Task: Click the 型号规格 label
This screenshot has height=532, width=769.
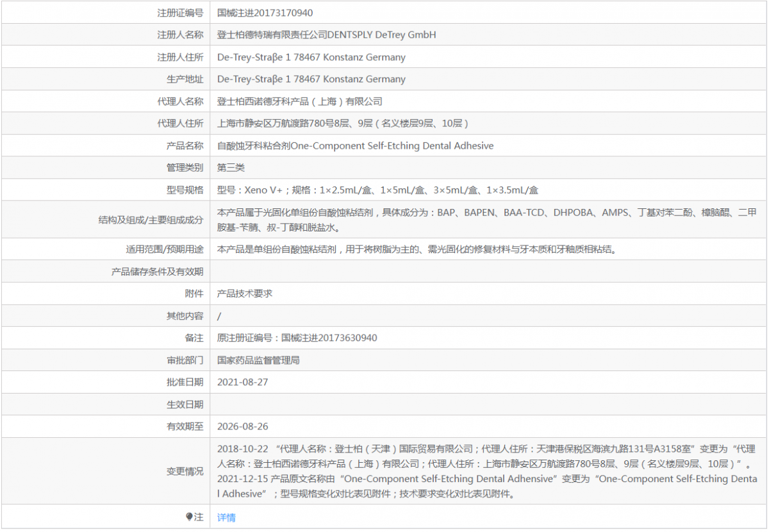Action: 185,190
